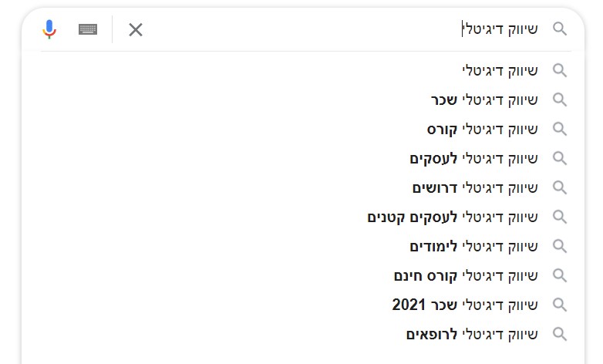Click magnifier icon beside 'שיווק דיגיטלי דרושים'
This screenshot has width=603, height=364.
coord(560,187)
